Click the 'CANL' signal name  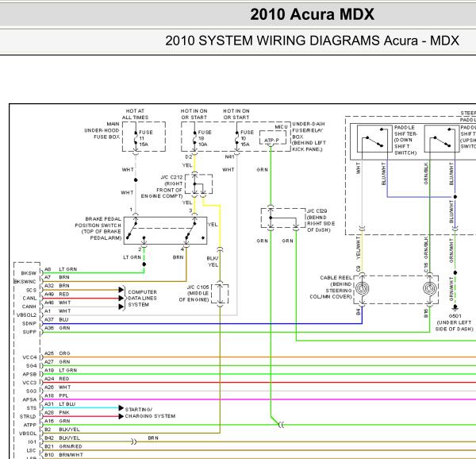(x=29, y=299)
